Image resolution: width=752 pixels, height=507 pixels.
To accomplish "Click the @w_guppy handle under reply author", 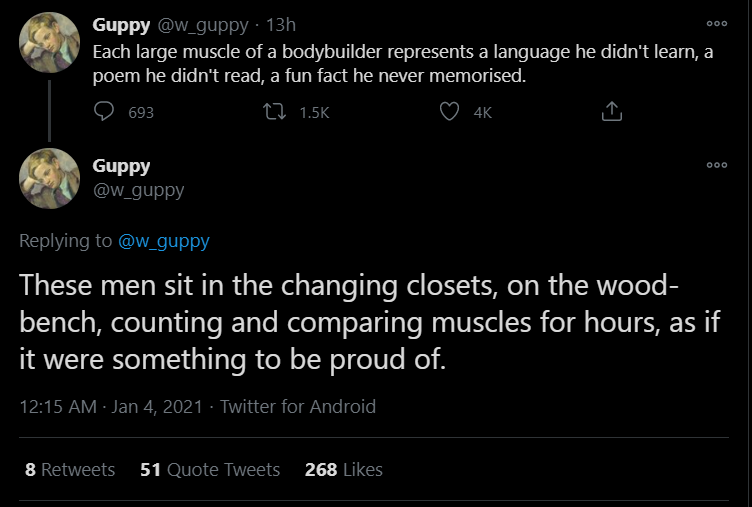I will tap(138, 190).
